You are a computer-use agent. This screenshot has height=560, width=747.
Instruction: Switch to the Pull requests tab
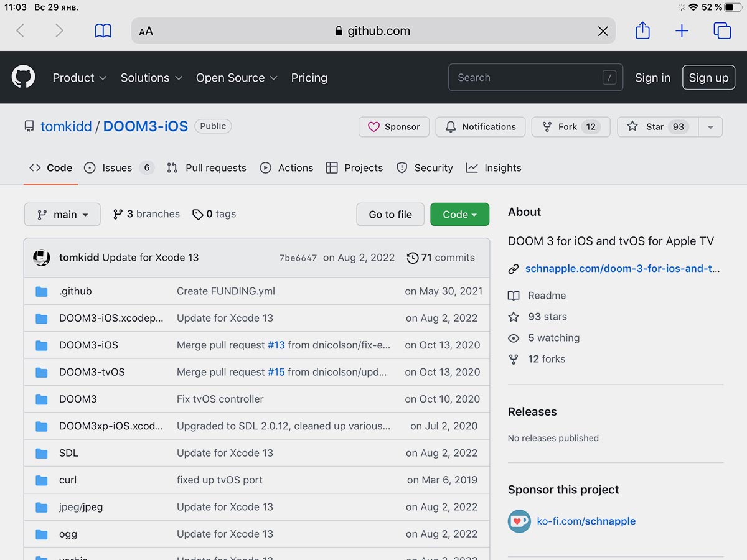[x=207, y=167]
